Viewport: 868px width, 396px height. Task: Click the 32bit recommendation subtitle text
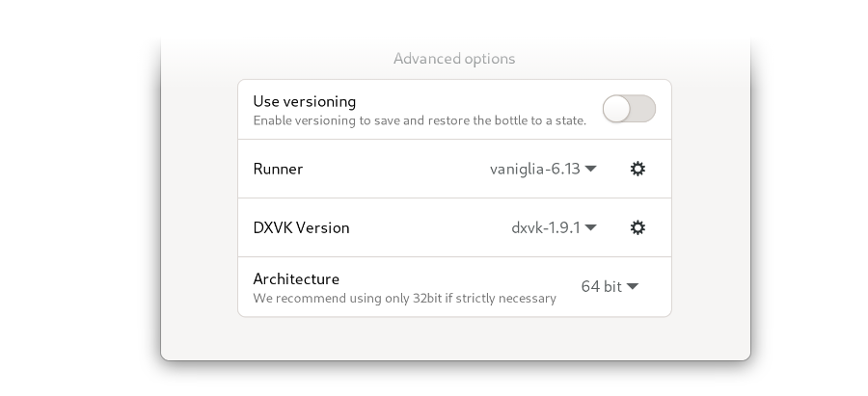coord(404,298)
